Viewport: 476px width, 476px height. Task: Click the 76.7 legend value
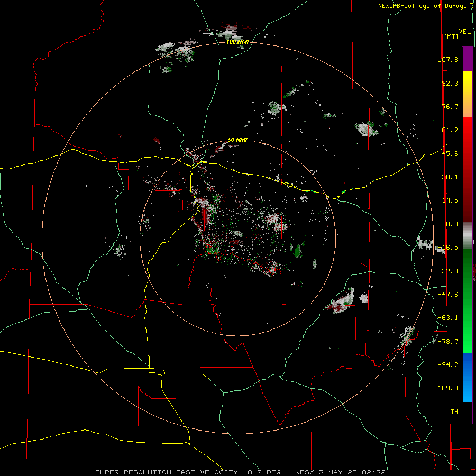tap(450, 106)
